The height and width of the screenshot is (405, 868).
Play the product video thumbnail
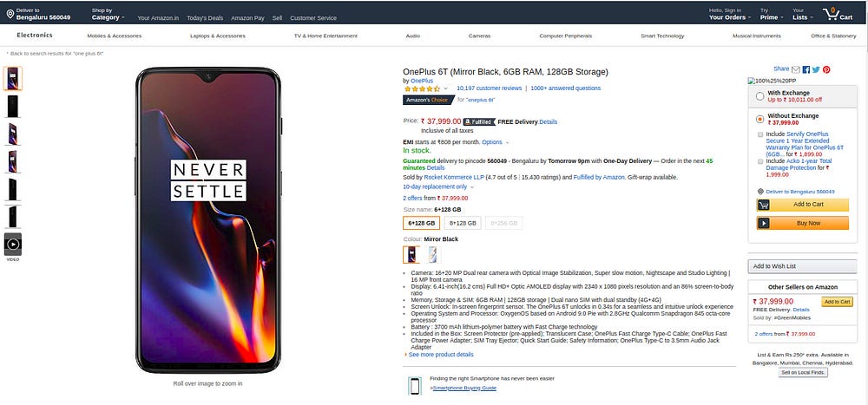pos(13,245)
